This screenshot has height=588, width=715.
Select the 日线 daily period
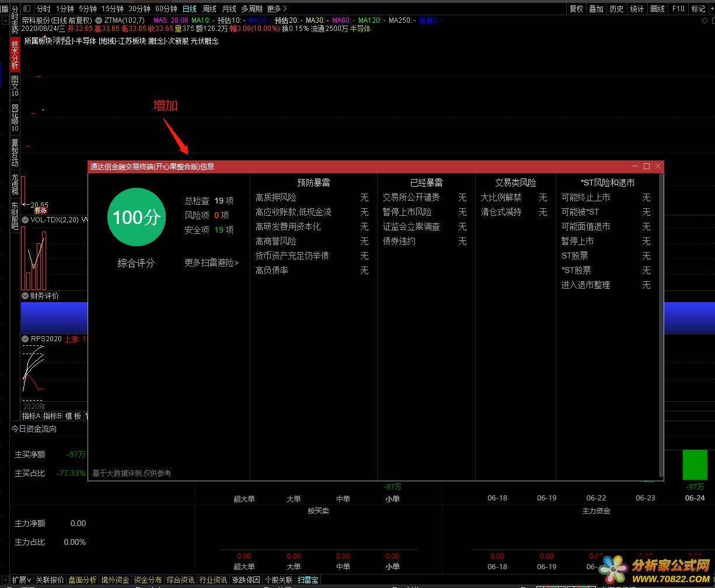pyautogui.click(x=190, y=9)
